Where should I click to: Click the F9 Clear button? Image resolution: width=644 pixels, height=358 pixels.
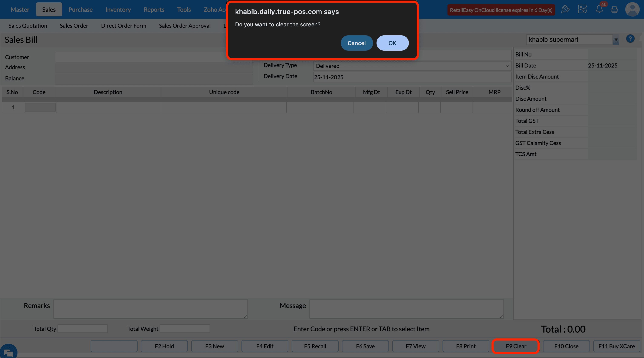coord(516,346)
